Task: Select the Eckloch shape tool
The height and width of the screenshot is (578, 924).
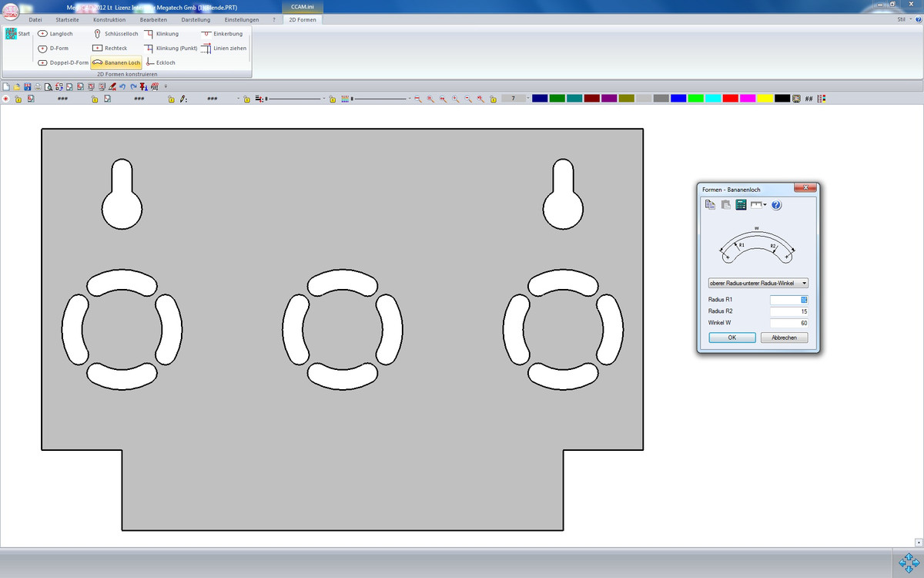Action: point(161,62)
